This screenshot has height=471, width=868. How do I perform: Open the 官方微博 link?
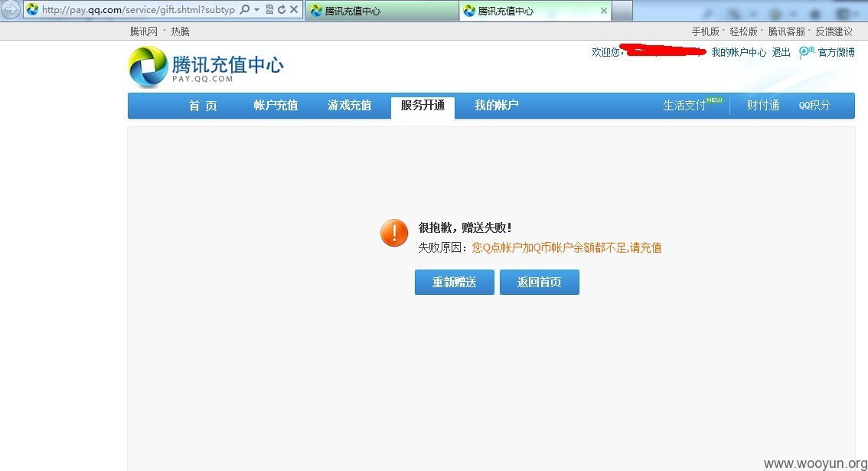[x=836, y=52]
